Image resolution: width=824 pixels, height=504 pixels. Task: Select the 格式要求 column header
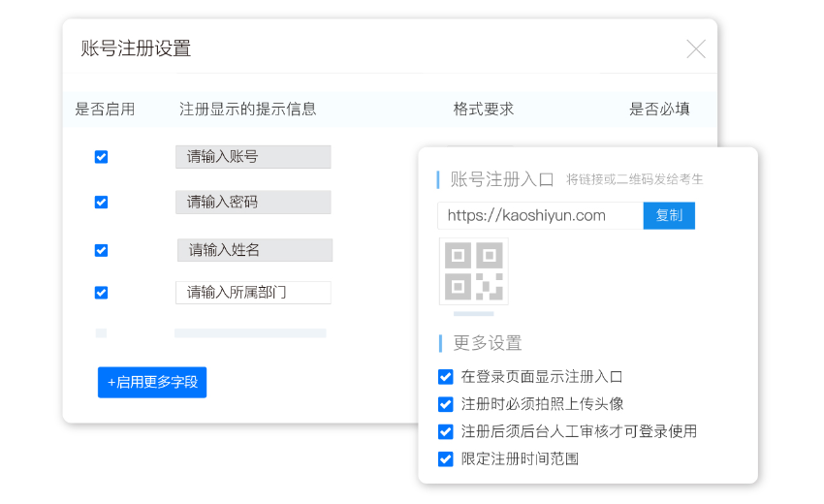pos(483,110)
